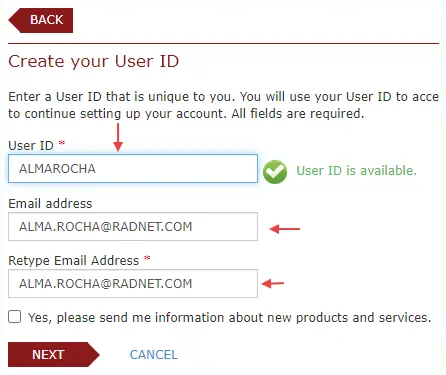Click the 'Email address' field label
The height and width of the screenshot is (375, 446).
click(x=50, y=203)
